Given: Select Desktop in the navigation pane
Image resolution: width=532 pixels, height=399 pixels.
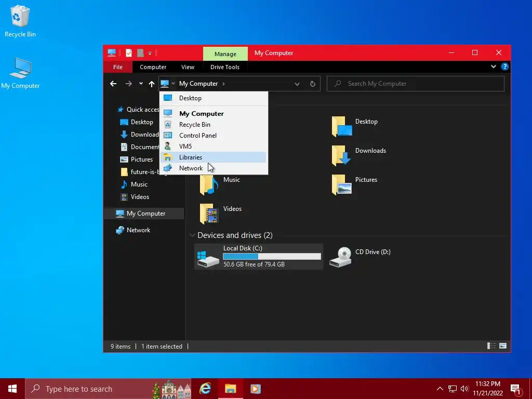Looking at the screenshot, I should click(137, 122).
